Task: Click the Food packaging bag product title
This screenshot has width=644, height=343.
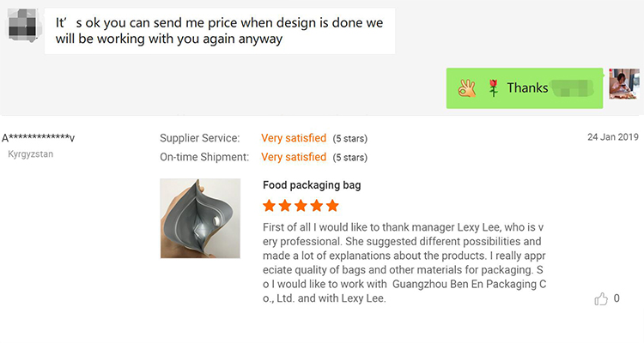Action: [x=312, y=185]
